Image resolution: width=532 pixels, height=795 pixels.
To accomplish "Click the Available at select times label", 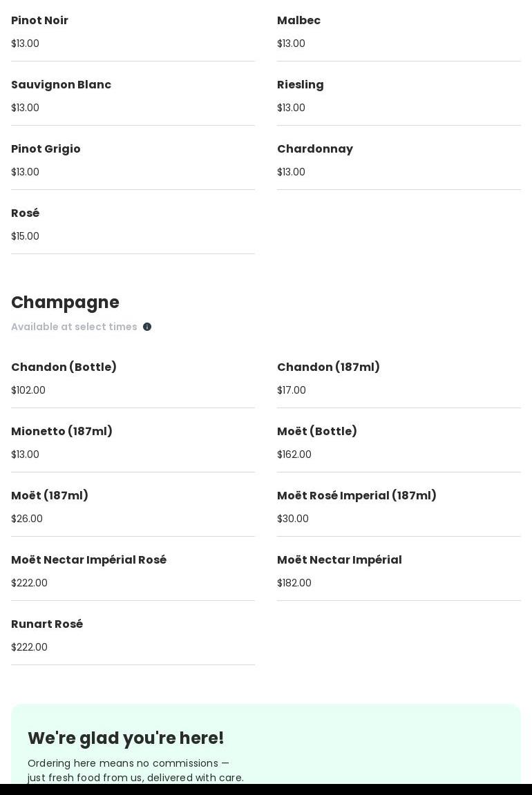I will (x=74, y=327).
